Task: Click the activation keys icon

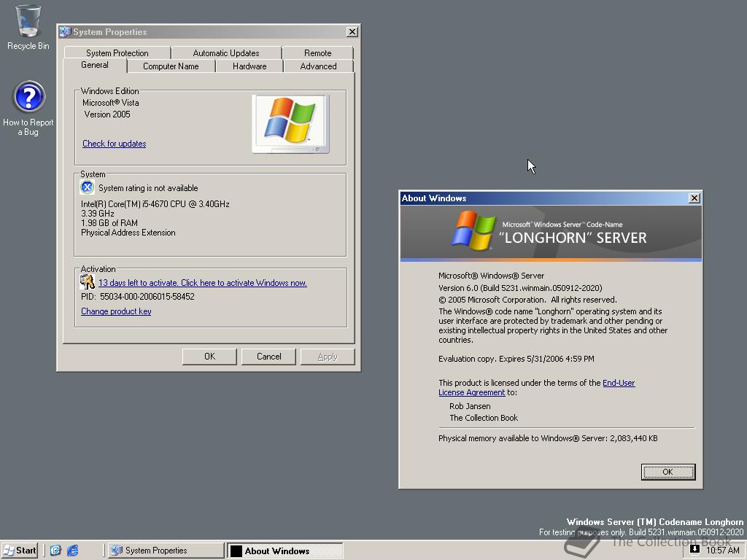Action: pyautogui.click(x=88, y=282)
